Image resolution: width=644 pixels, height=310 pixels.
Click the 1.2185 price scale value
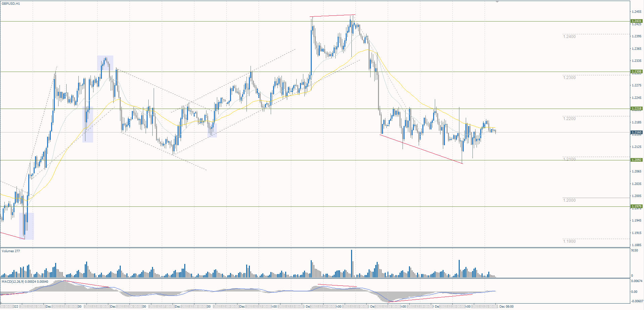(x=636, y=122)
